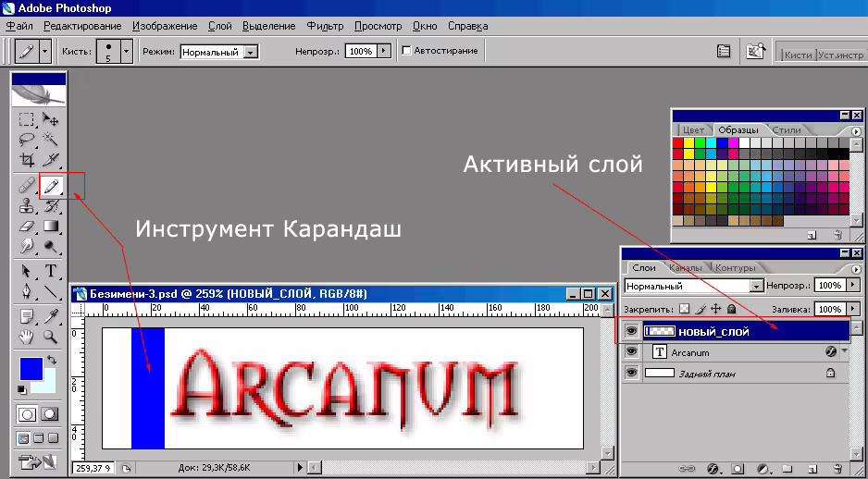Jump to ImageReady button
This screenshot has height=479, width=868.
click(x=38, y=461)
